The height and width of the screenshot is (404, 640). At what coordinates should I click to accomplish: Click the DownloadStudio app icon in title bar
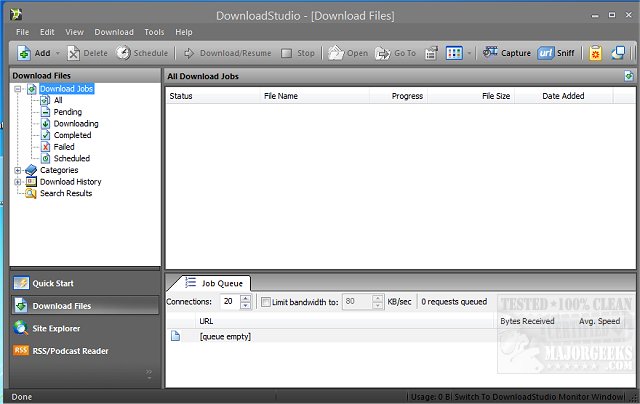pyautogui.click(x=16, y=15)
